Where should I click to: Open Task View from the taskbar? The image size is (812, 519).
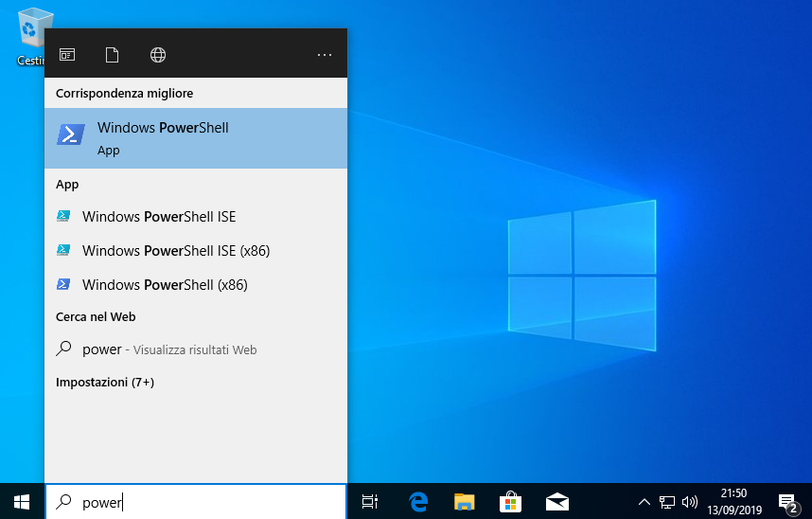[370, 501]
